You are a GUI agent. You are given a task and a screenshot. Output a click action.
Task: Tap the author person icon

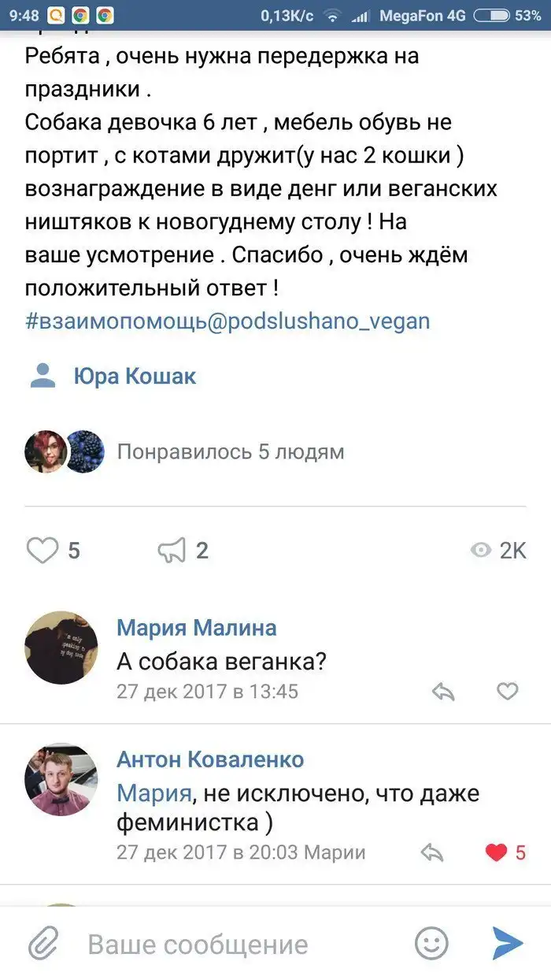[43, 376]
